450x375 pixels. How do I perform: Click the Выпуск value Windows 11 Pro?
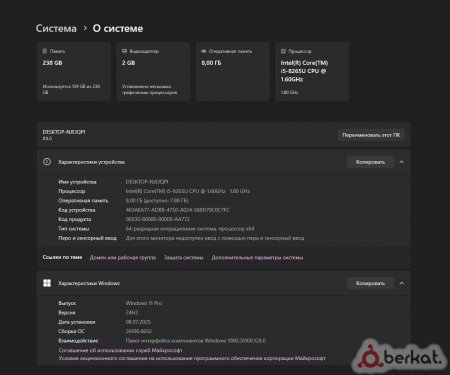tap(144, 303)
